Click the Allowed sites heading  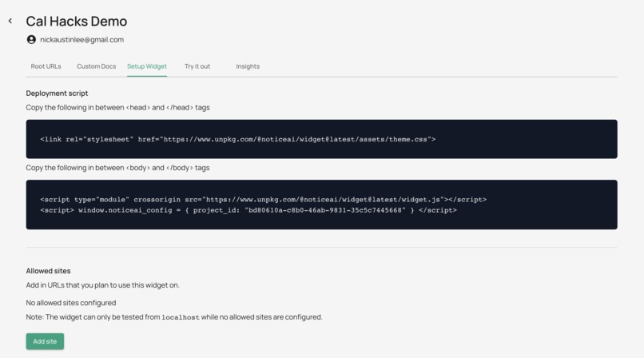click(49, 271)
